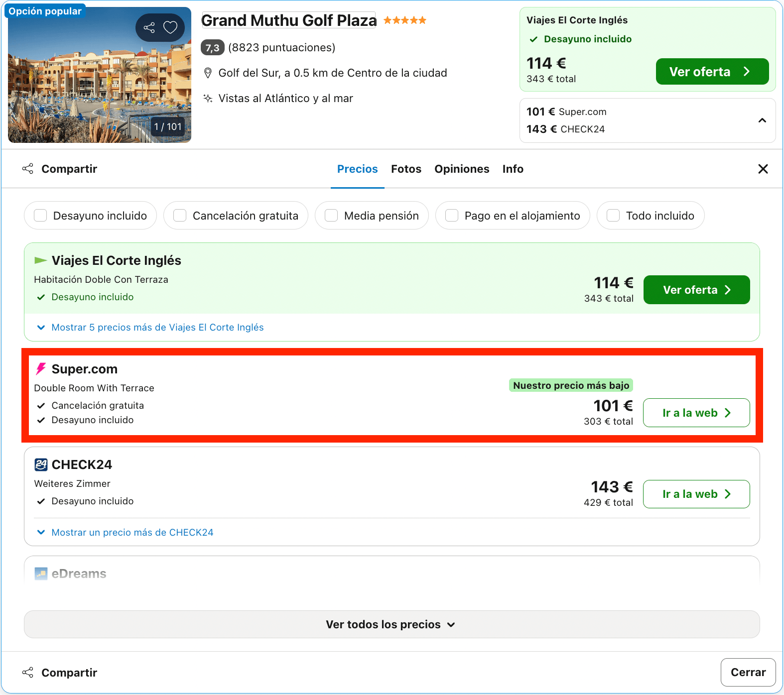
Task: Toggle Pago en el alojamiento checkbox
Action: [452, 216]
